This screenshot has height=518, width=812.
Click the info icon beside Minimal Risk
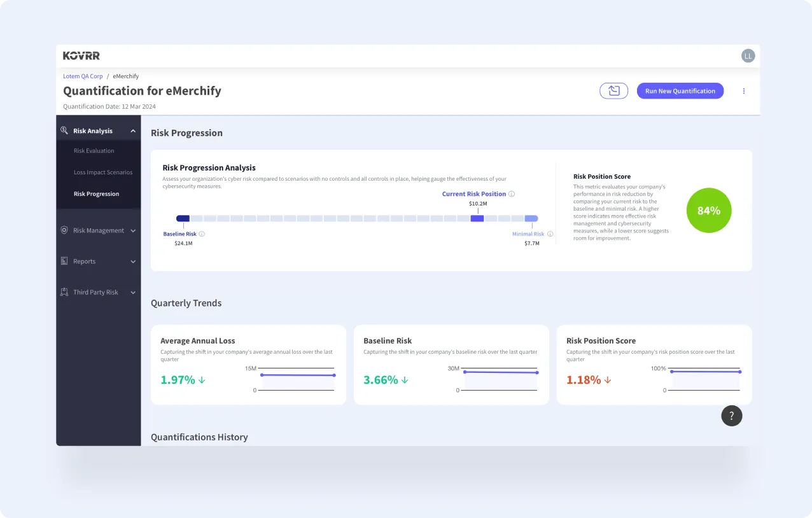[x=549, y=234]
